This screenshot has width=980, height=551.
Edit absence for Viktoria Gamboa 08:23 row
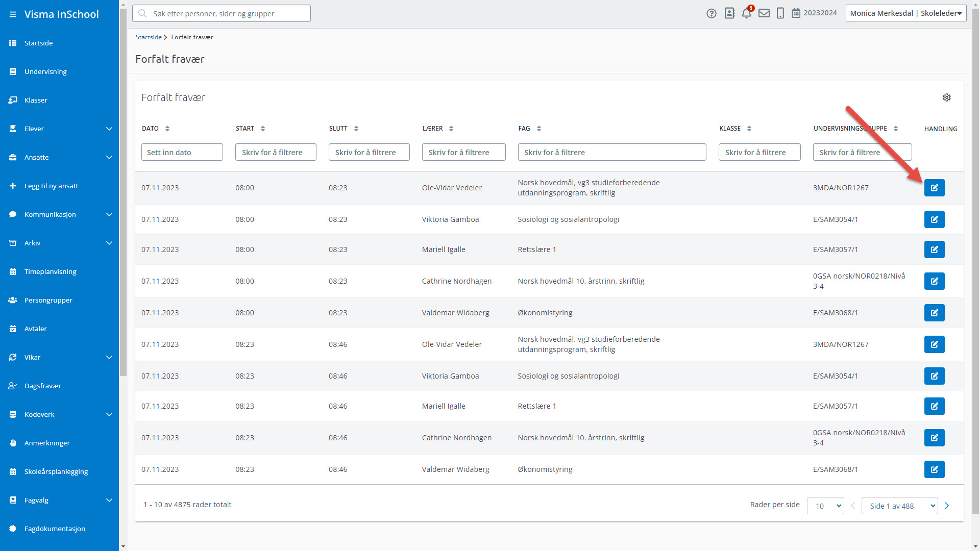click(x=934, y=376)
